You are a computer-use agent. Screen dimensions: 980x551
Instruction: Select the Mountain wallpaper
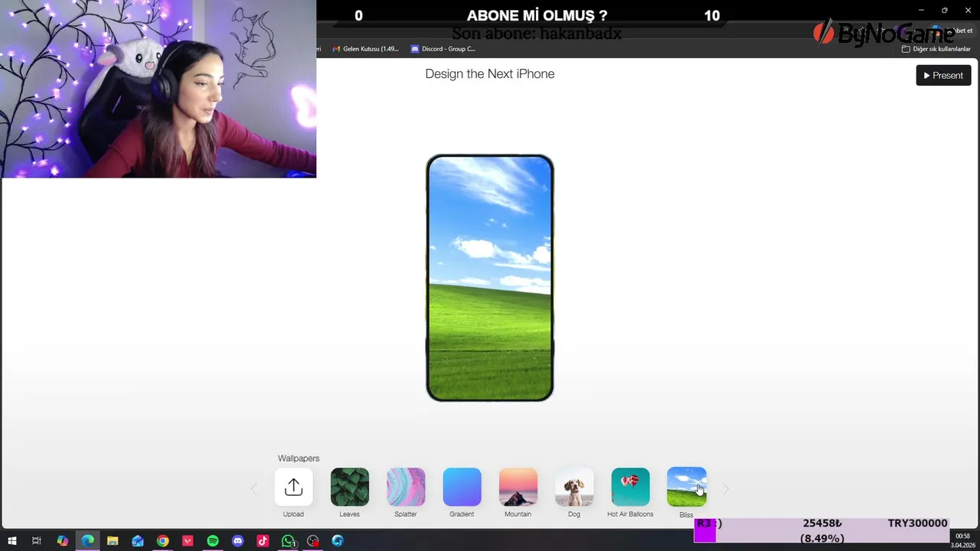click(x=518, y=487)
